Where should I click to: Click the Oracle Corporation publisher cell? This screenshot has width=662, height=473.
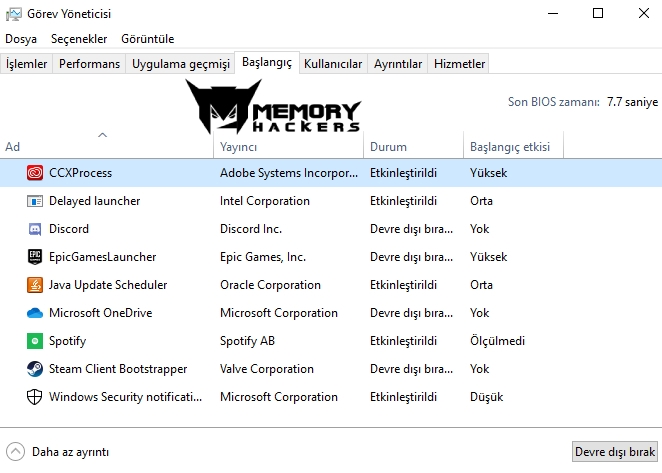pos(270,285)
